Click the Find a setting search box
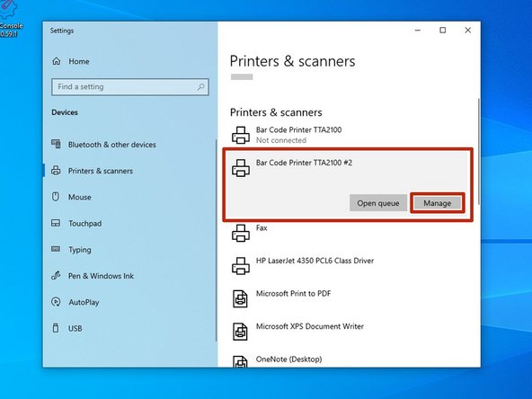This screenshot has height=399, width=532. [x=130, y=87]
